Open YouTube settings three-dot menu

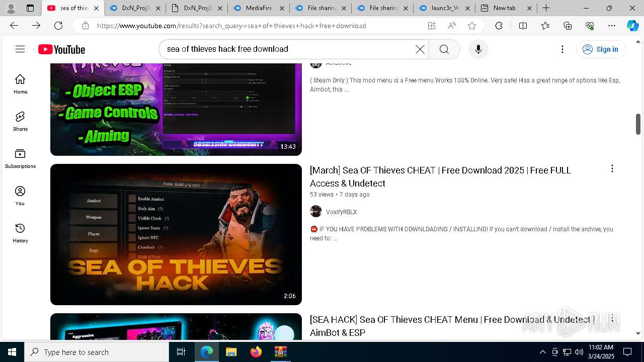pyautogui.click(x=562, y=49)
